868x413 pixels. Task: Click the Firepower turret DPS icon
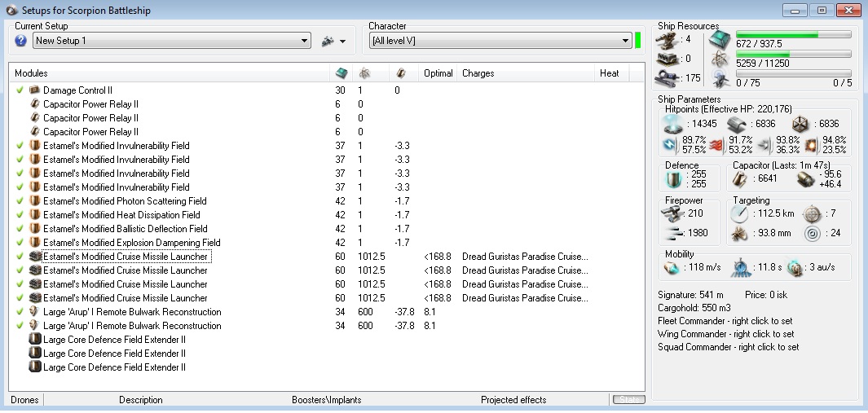[x=672, y=213]
